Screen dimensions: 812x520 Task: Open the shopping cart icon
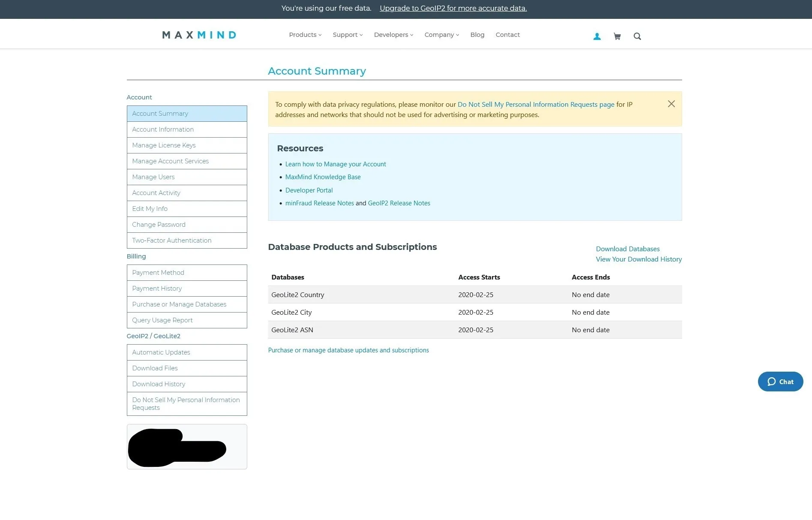click(x=617, y=36)
